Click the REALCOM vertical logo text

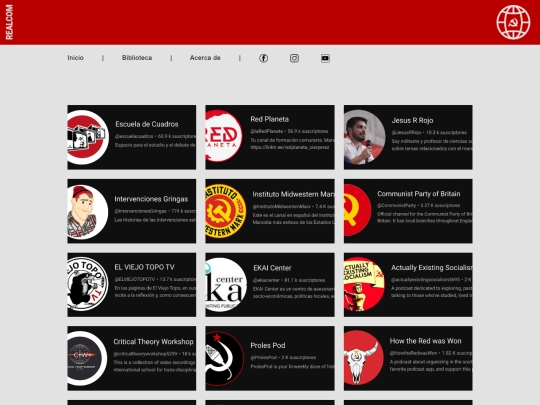point(9,22)
